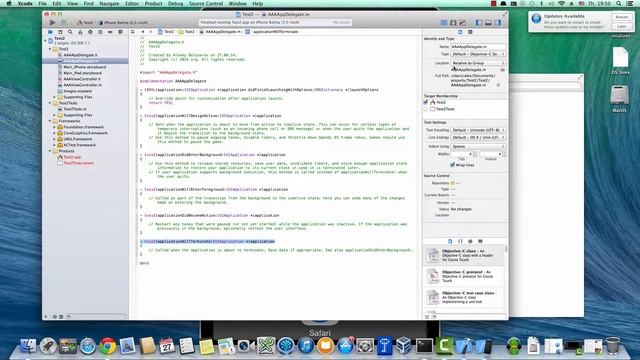Open the Product menu
This screenshot has width=640, height=360.
click(153, 4)
